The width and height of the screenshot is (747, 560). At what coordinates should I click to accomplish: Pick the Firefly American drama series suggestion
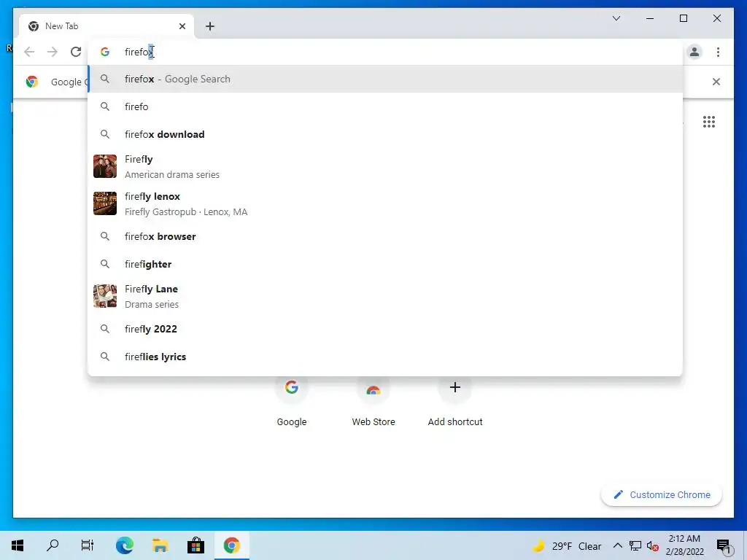click(x=385, y=167)
